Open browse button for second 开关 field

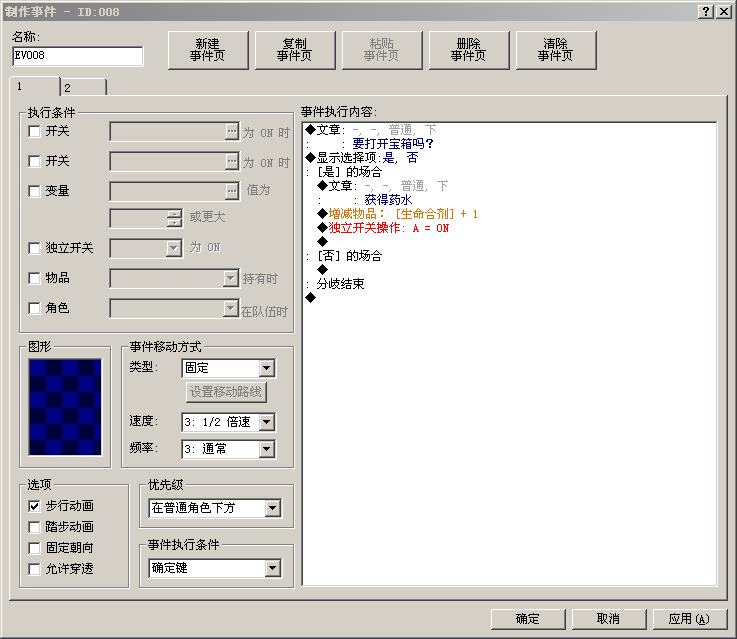coord(232,162)
